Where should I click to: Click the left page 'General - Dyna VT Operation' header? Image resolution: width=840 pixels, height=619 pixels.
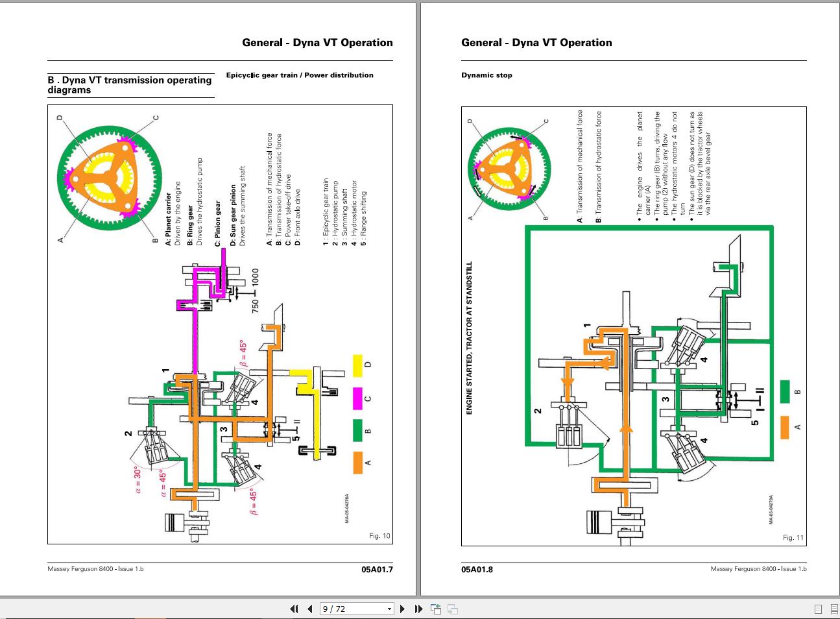[x=317, y=43]
